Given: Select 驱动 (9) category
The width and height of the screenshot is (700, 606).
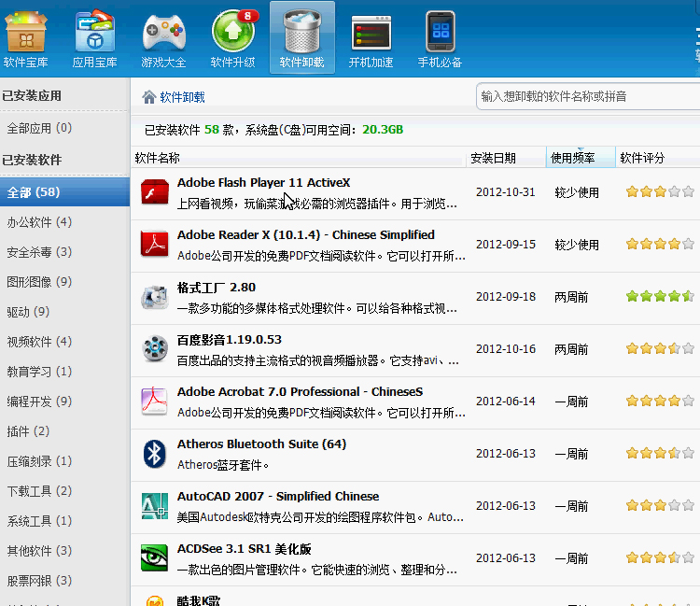Looking at the screenshot, I should [28, 312].
